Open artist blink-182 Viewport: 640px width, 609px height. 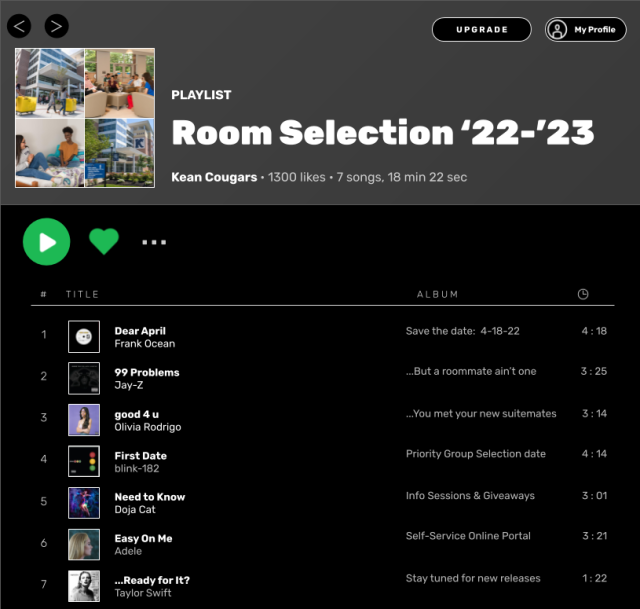(x=137, y=469)
